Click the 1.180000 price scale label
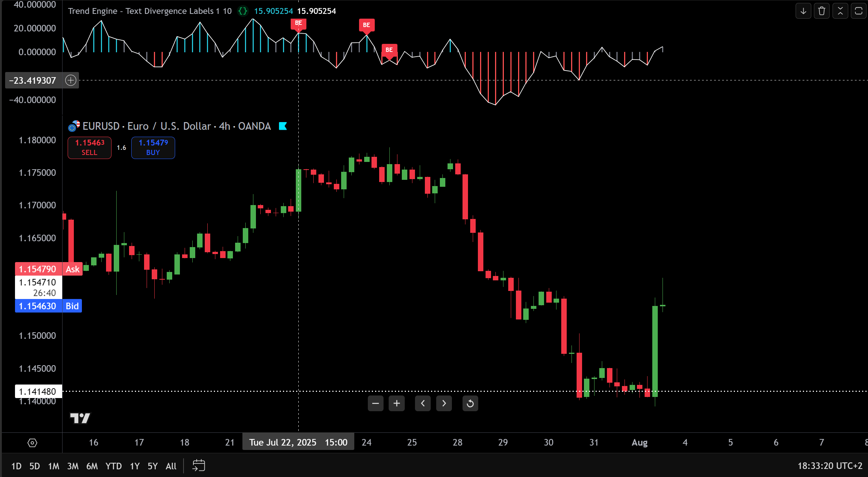The image size is (868, 477). (37, 140)
